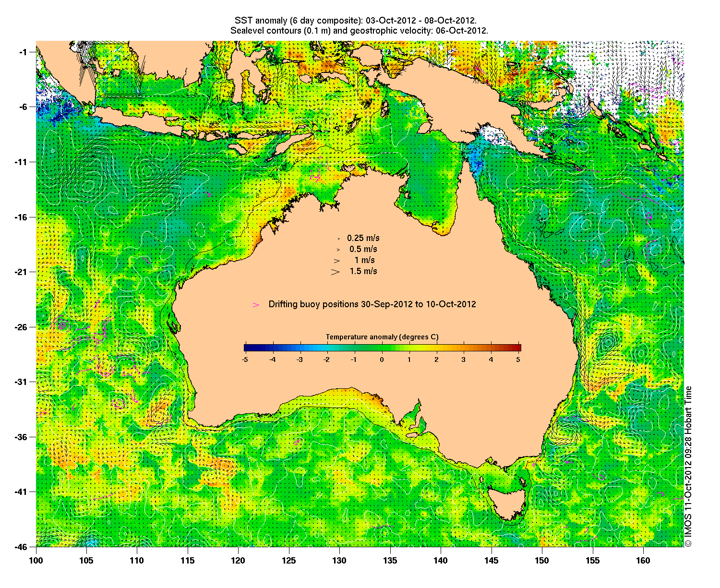Click the Drifting buoy positions legend text
Viewport: 720px width, 588px height.
click(372, 304)
